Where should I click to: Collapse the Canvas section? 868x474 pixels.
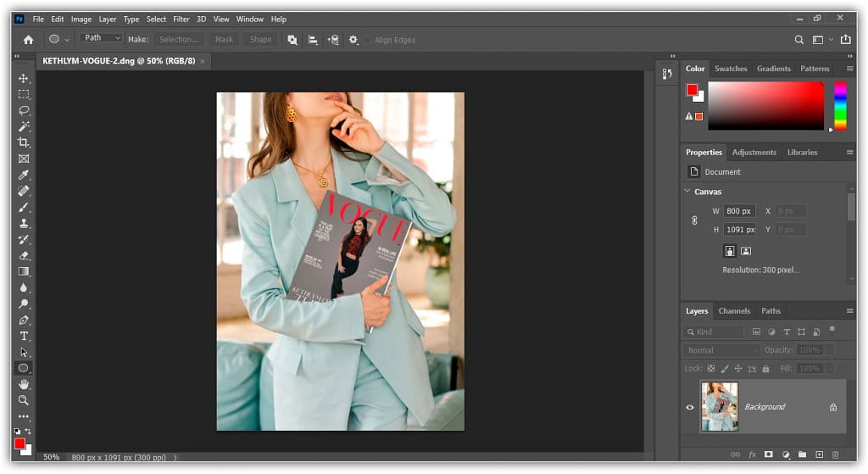pyautogui.click(x=687, y=191)
